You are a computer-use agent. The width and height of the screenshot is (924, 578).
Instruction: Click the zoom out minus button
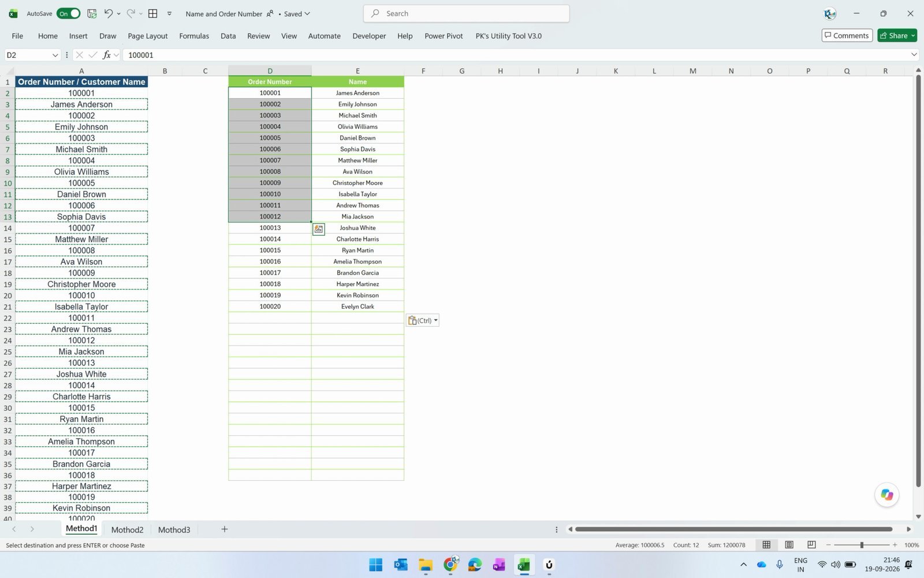click(x=828, y=545)
